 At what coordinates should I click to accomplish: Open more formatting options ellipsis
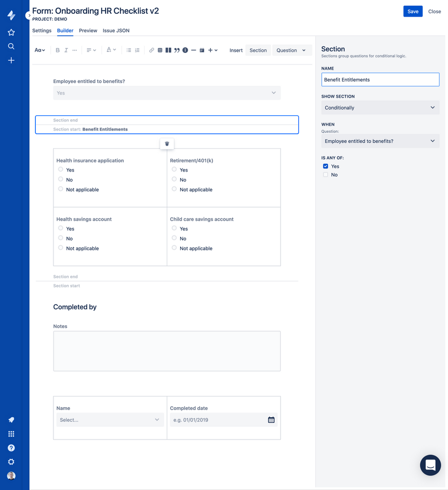[x=75, y=51]
